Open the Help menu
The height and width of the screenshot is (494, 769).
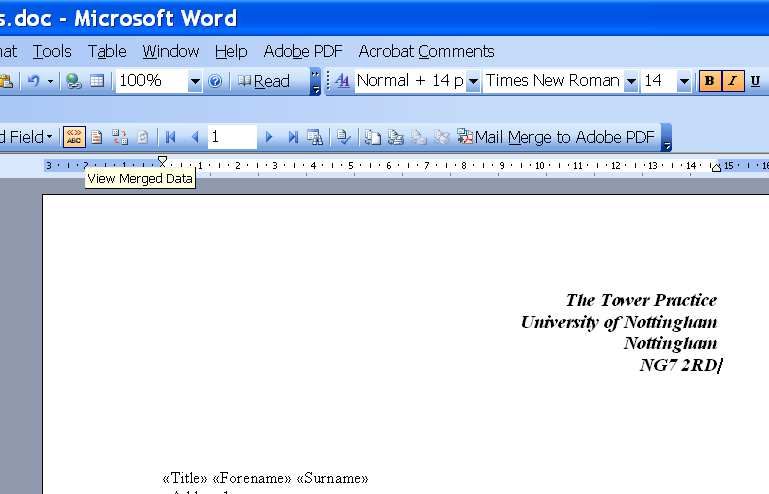231,52
